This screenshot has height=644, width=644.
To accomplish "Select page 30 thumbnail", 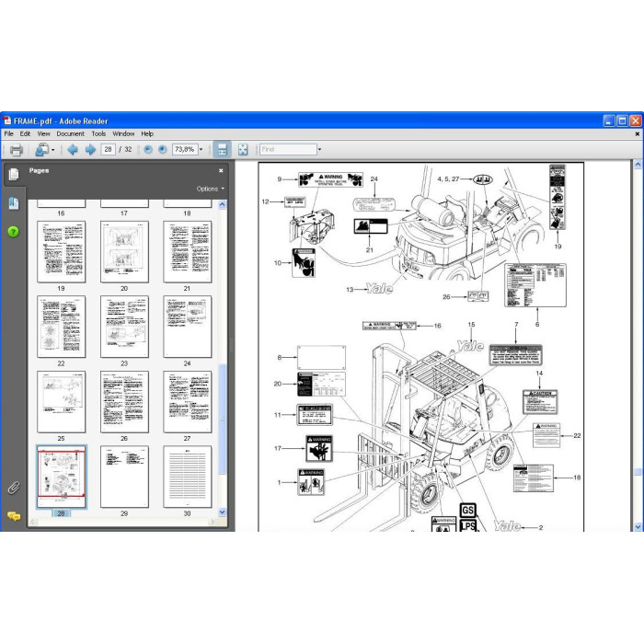I will (188, 477).
